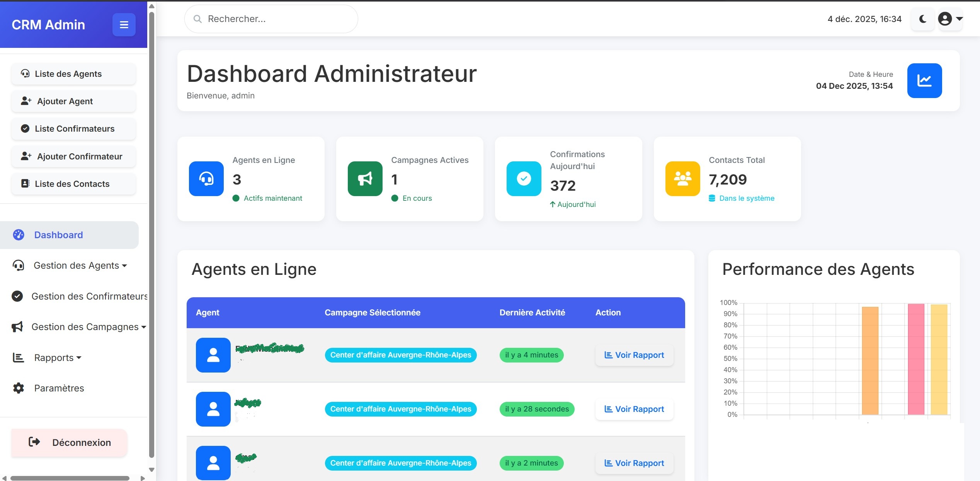Click the first agent's avatar in the table
The image size is (980, 481).
(213, 355)
